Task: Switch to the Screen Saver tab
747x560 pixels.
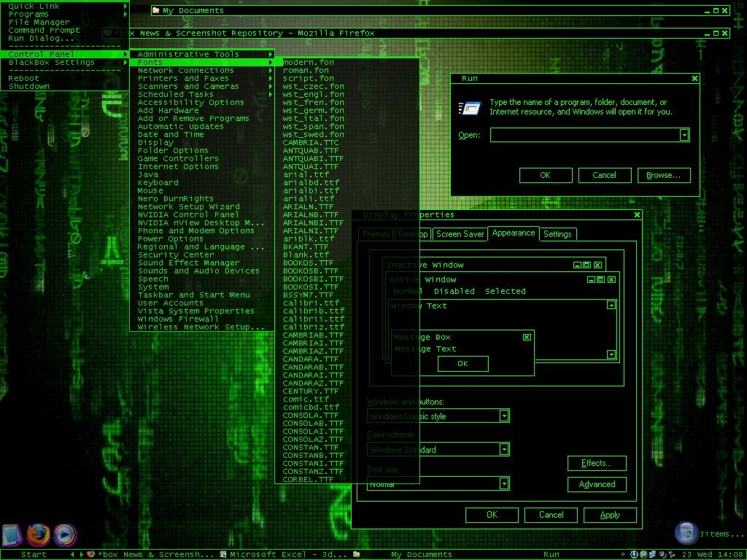Action: (460, 234)
